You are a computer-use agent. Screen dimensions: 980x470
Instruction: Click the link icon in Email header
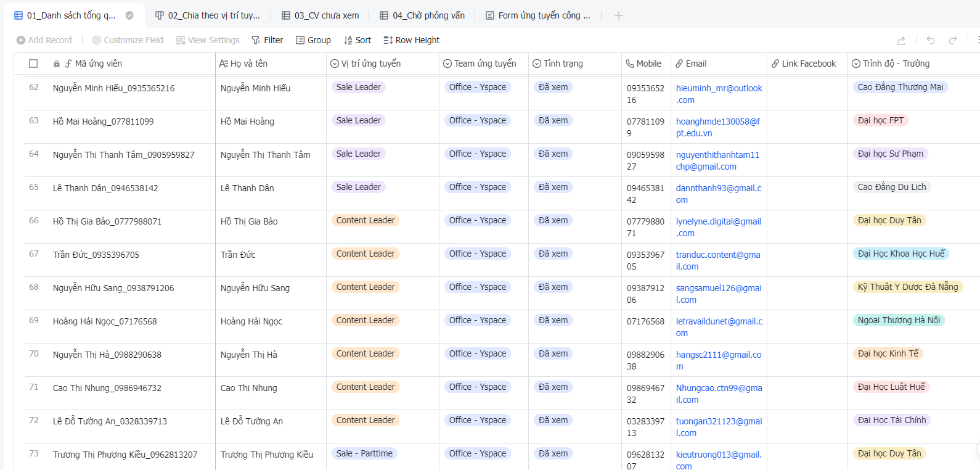[679, 64]
